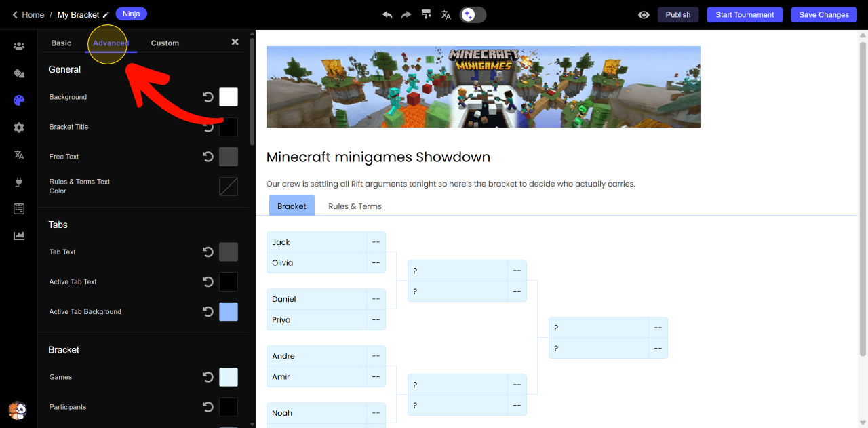The image size is (868, 428).
Task: Click the Save Changes button
Action: pyautogui.click(x=823, y=14)
